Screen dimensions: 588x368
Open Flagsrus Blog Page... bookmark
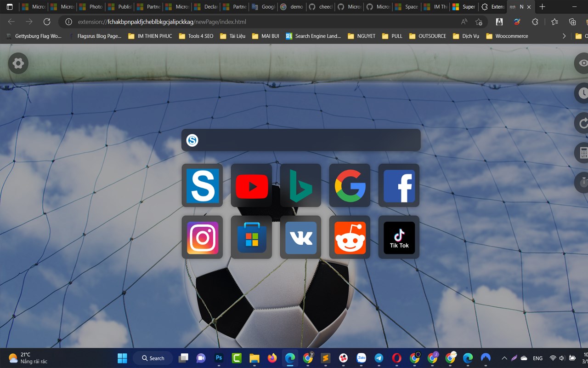pos(95,36)
